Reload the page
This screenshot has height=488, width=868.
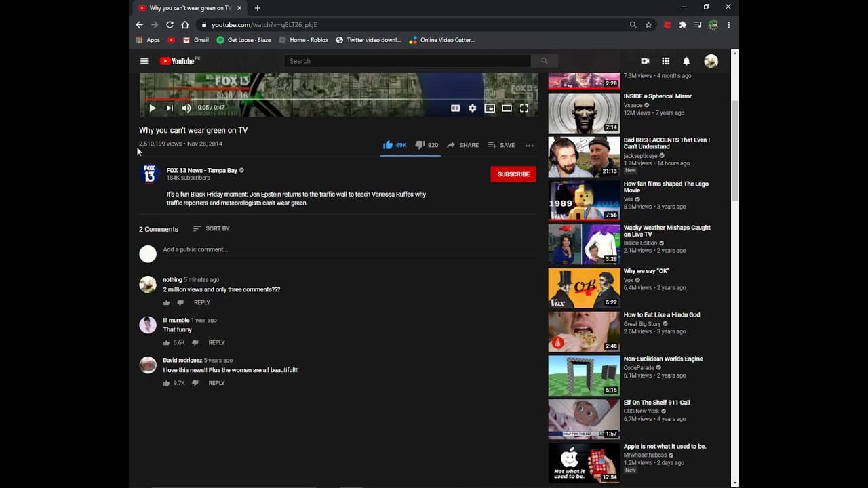[170, 24]
